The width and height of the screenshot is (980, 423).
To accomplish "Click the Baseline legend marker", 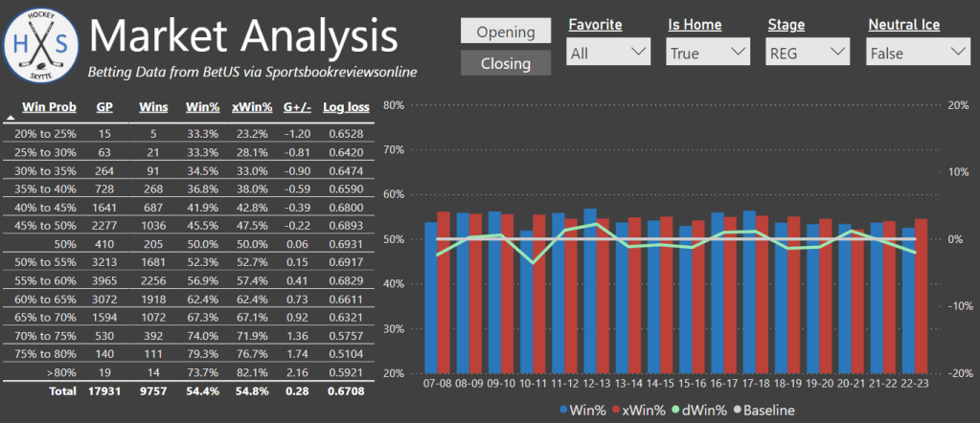I will point(739,410).
